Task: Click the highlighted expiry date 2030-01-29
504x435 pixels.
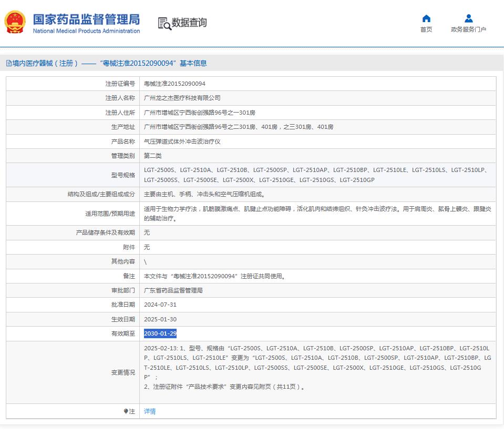Action: pyautogui.click(x=160, y=333)
